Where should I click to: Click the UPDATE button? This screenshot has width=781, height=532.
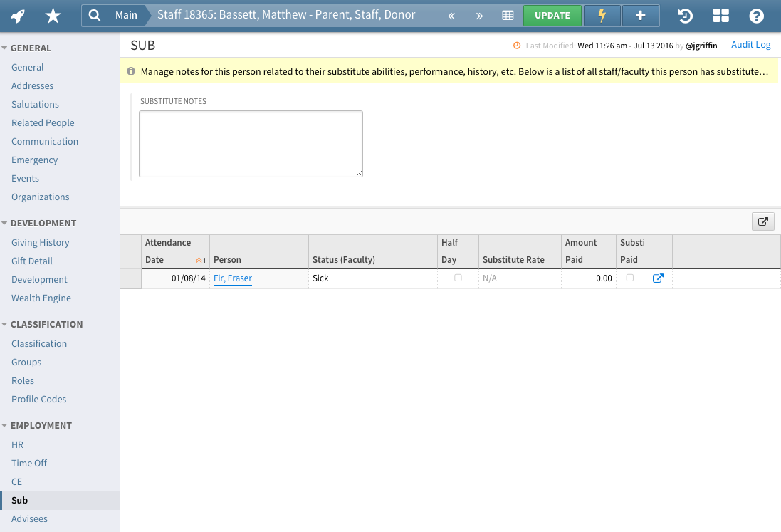(x=552, y=15)
